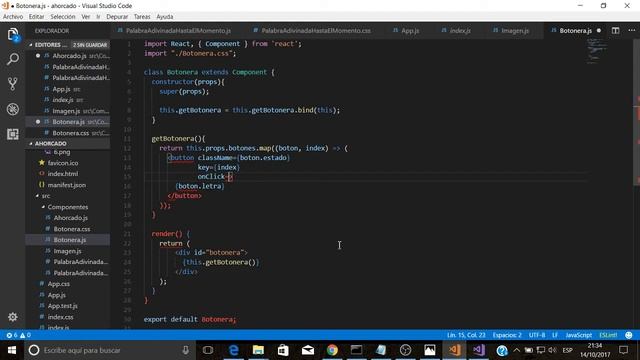Open Visual Studio purple taskbar icon
Screen dimensions: 640x360
coord(478,350)
